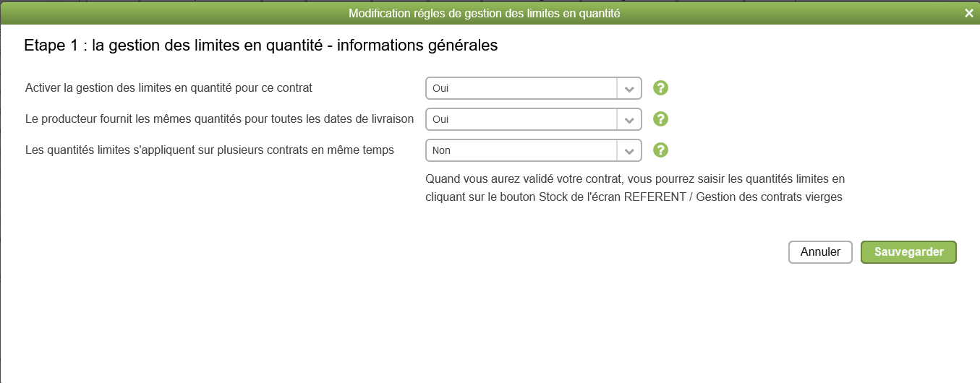This screenshot has width=980, height=383.
Task: Save with the Sauvegarder button
Action: pos(908,252)
